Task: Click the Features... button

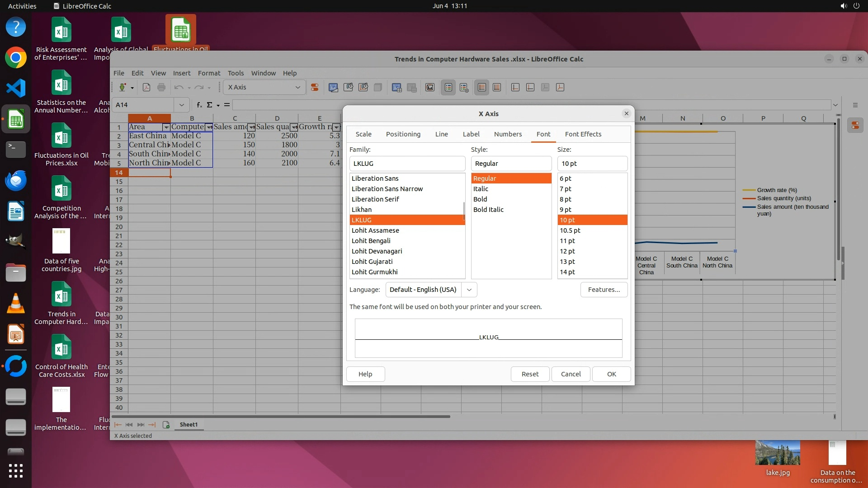Action: click(x=604, y=290)
